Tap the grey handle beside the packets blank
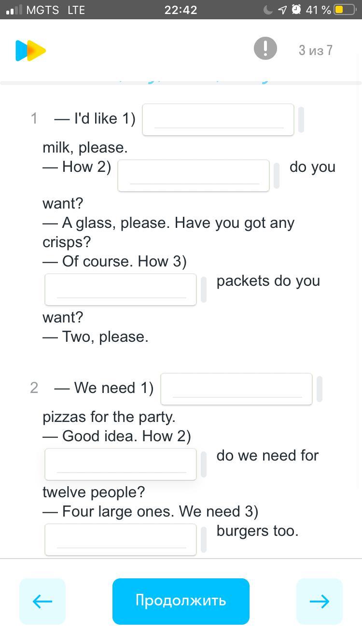Image resolution: width=362 pixels, height=644 pixels. 204,290
